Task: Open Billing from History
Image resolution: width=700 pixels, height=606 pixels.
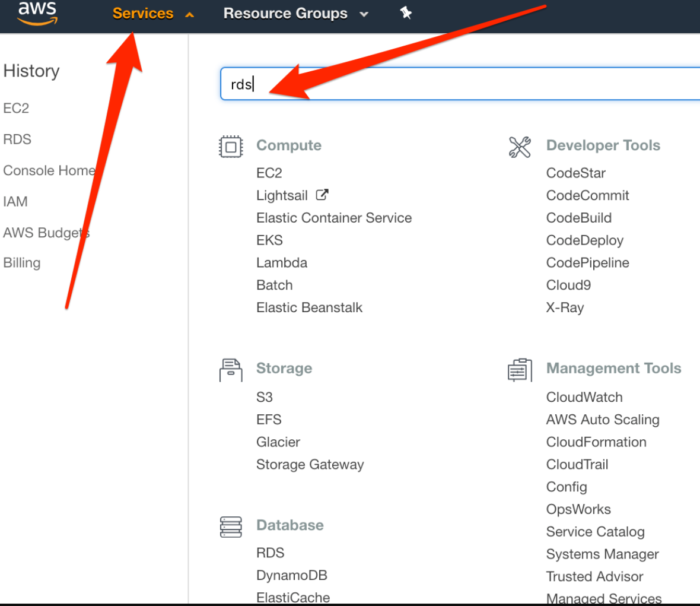Action: point(22,262)
